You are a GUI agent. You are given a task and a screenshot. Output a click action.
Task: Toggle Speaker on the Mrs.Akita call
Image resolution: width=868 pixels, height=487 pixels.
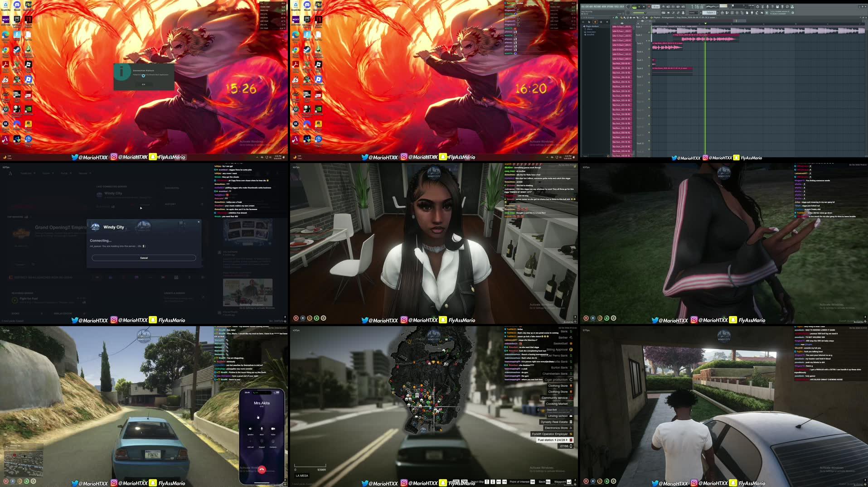250,429
